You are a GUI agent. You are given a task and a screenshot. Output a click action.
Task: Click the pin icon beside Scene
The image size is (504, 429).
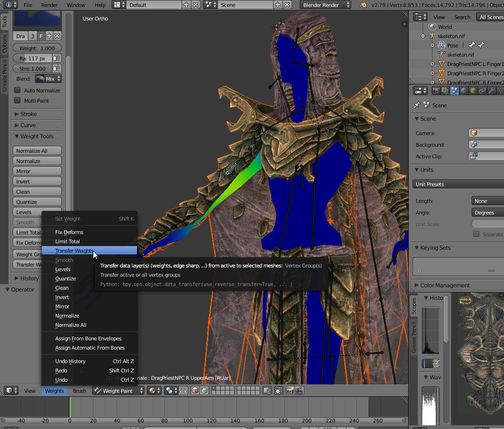417,105
